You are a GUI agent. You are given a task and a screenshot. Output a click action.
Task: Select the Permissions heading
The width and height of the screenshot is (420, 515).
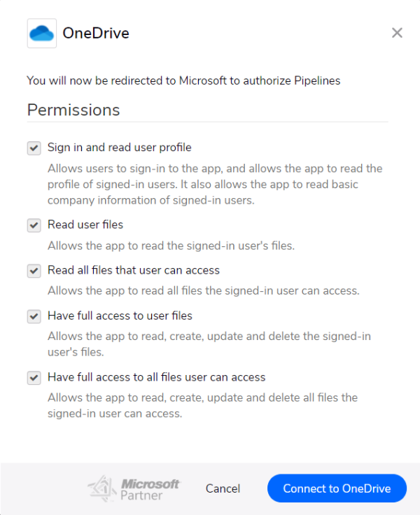pos(73,110)
